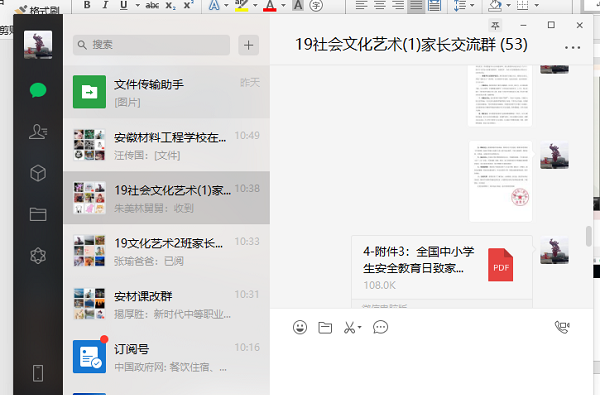Click the text effects A icon

pyautogui.click(x=214, y=5)
